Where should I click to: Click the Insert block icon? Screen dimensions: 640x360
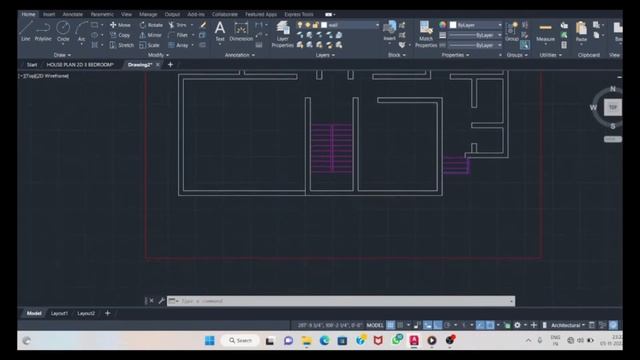pyautogui.click(x=389, y=31)
